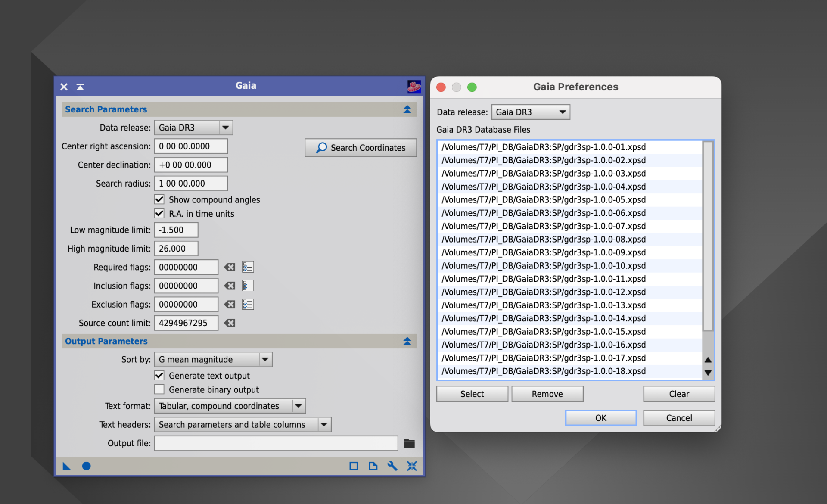Image resolution: width=827 pixels, height=504 pixels.
Task: Cancel the Gaia Preferences dialog
Action: pos(679,418)
